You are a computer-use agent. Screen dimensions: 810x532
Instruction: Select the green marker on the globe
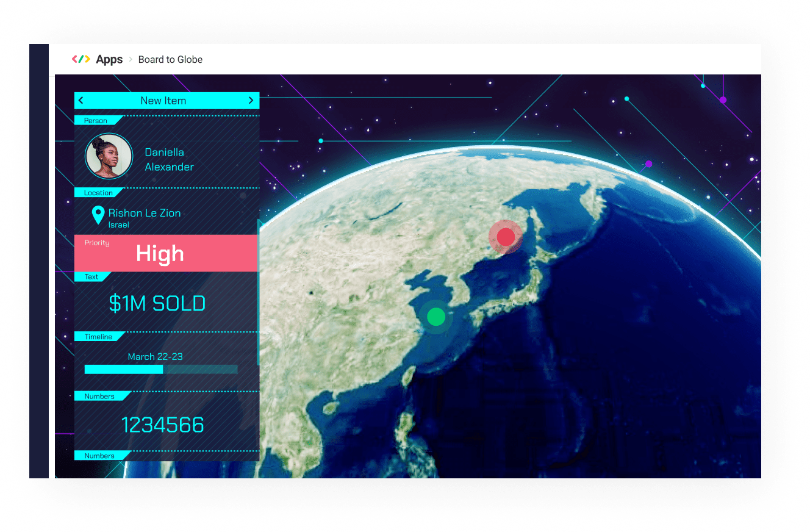tap(436, 317)
